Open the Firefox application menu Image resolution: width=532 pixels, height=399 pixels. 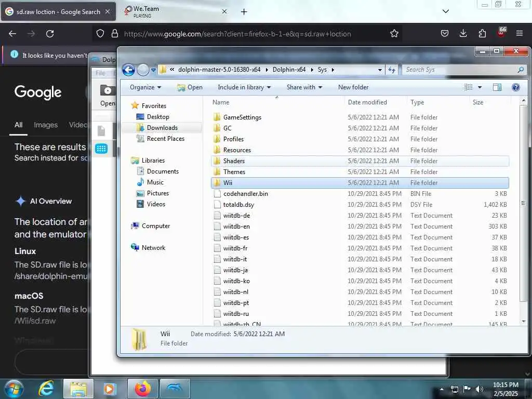(x=519, y=33)
